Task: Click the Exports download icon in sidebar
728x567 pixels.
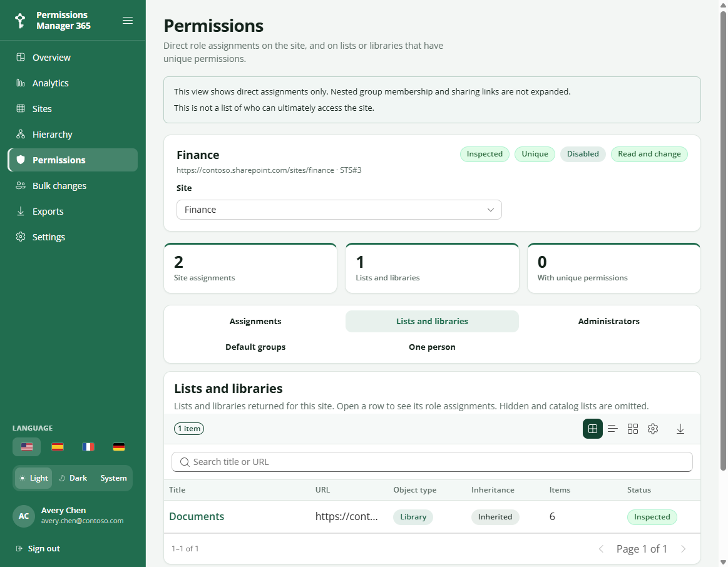Action: pyautogui.click(x=21, y=211)
